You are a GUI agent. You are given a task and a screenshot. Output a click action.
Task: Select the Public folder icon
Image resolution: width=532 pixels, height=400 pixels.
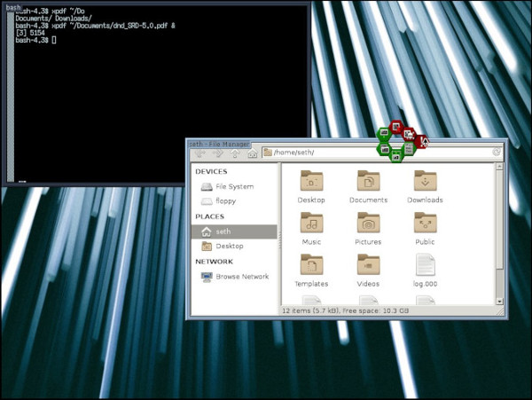[425, 224]
